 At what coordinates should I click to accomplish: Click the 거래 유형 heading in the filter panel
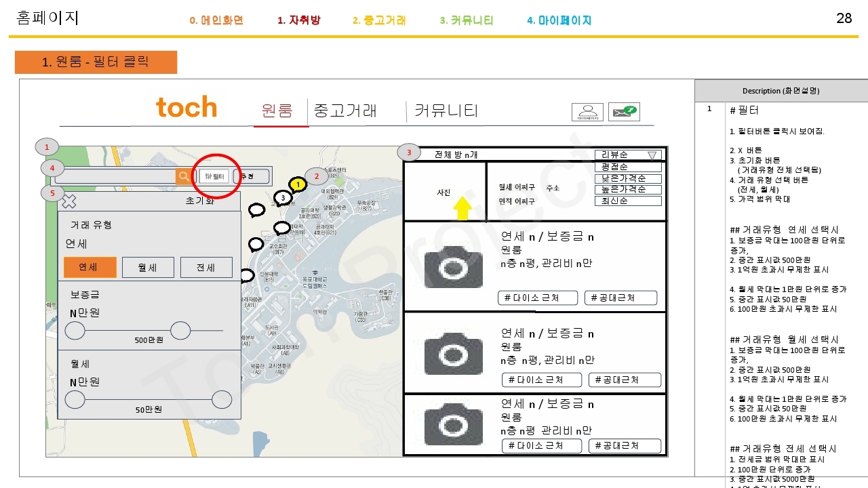click(91, 225)
